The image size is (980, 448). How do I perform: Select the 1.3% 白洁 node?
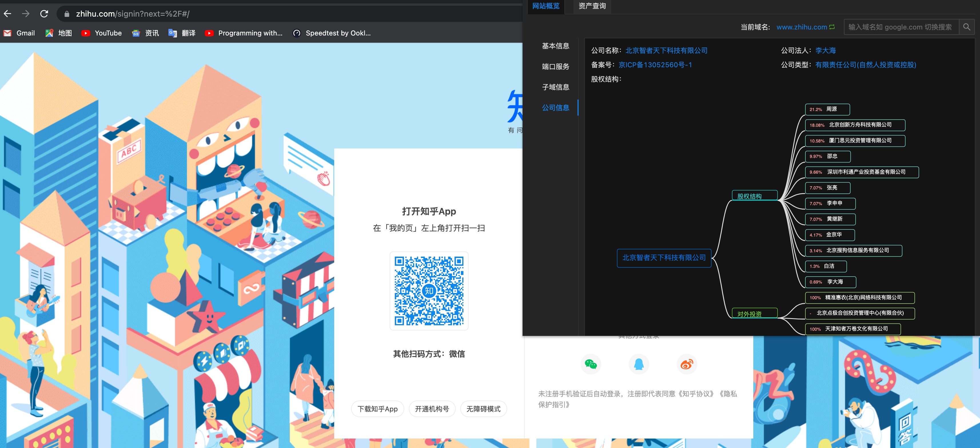click(826, 266)
